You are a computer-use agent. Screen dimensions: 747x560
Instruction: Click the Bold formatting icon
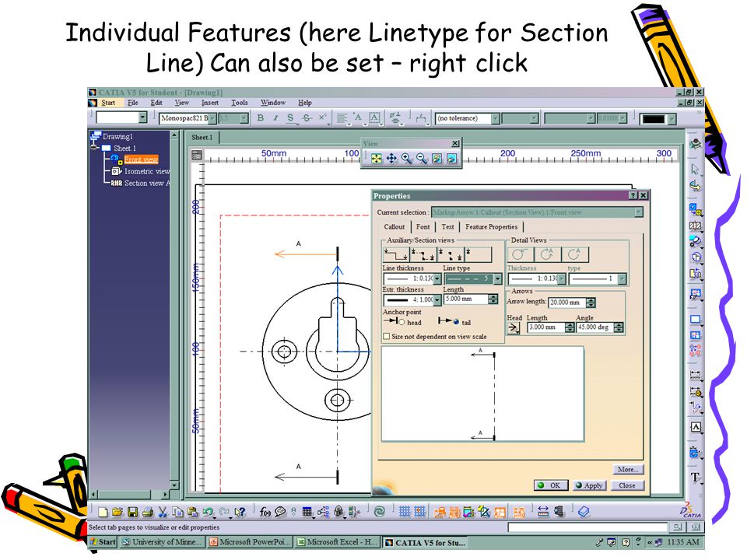(261, 117)
